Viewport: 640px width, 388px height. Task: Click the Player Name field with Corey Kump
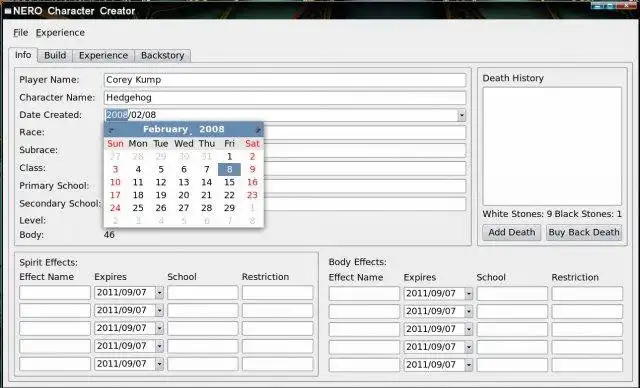(284, 80)
